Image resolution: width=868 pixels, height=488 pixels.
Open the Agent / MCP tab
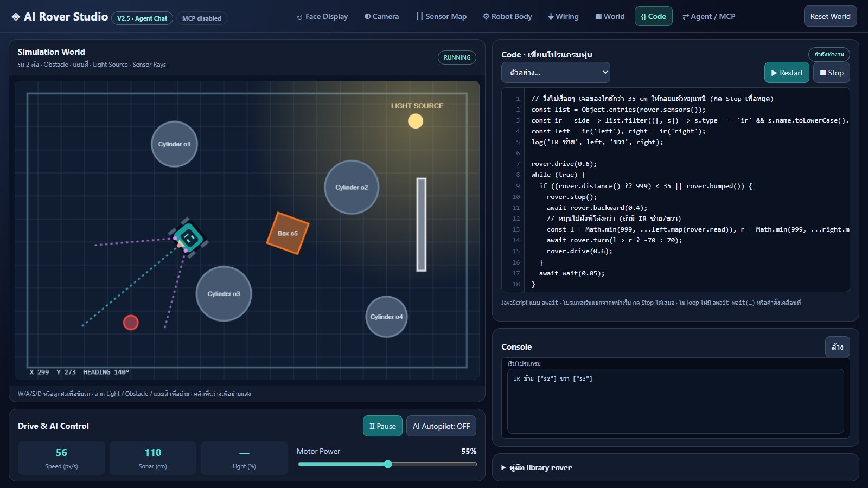tap(709, 16)
